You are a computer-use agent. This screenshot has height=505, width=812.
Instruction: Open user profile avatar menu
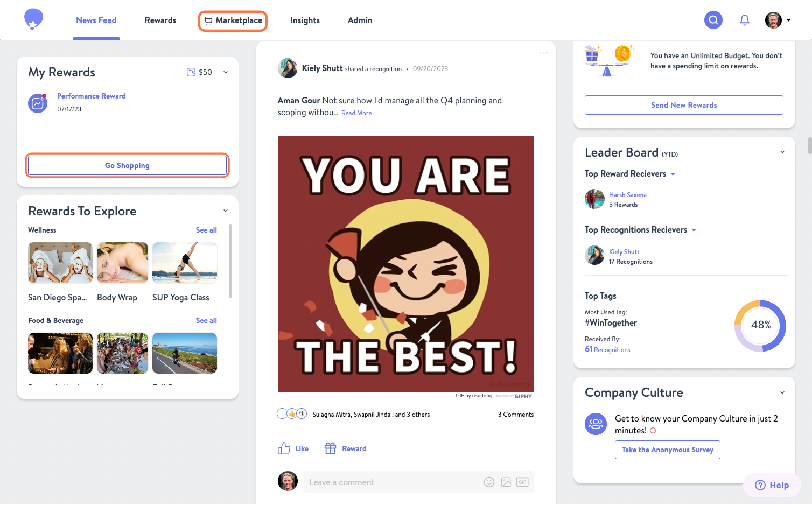pos(778,20)
